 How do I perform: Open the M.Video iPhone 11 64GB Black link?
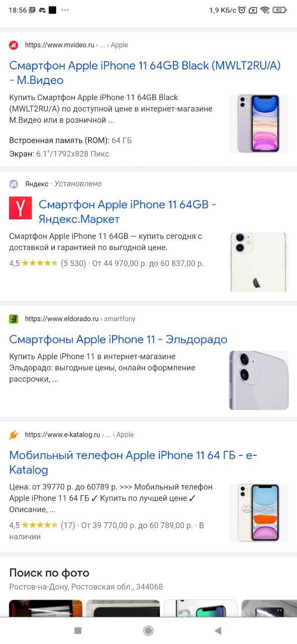(145, 73)
